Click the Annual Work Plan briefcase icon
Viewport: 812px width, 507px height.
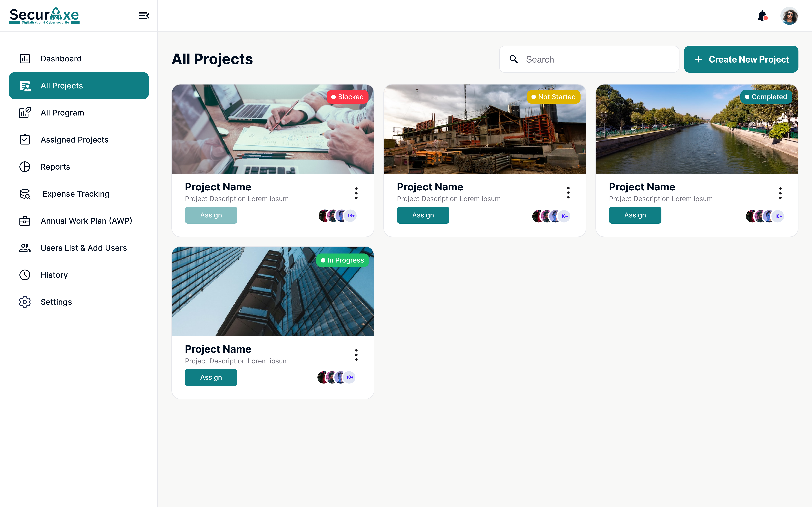point(25,221)
